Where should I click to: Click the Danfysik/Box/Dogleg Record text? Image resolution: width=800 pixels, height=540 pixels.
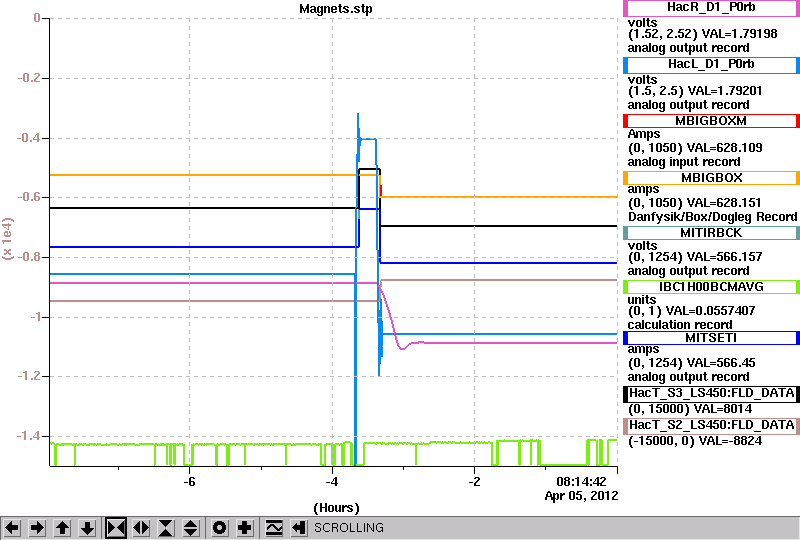[712, 217]
